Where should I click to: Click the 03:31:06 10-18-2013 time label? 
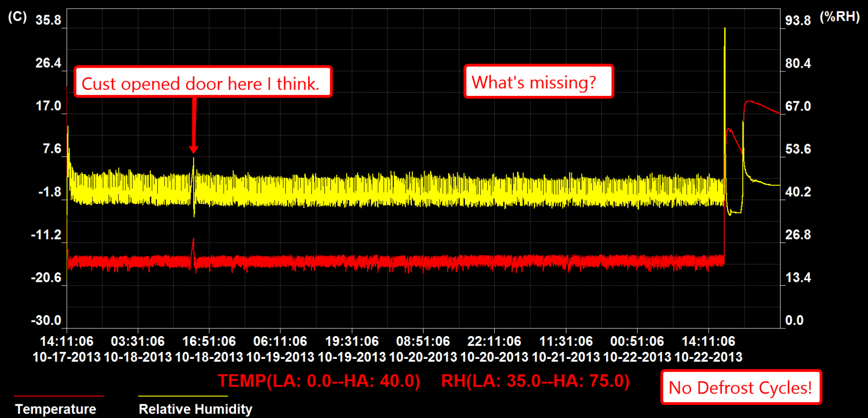pos(138,349)
